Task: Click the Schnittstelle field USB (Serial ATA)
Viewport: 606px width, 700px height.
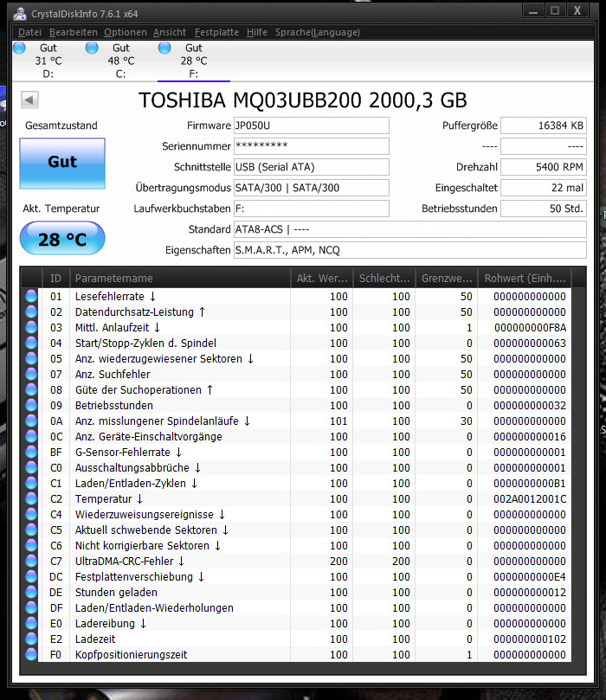Action: click(312, 167)
